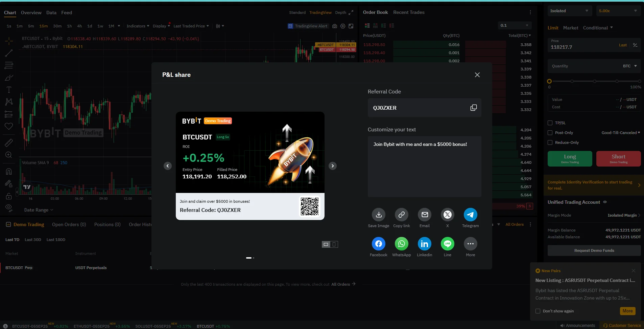Viewport: 644px width, 329px height.
Task: Select the ruler measure tool
Action: click(x=9, y=143)
